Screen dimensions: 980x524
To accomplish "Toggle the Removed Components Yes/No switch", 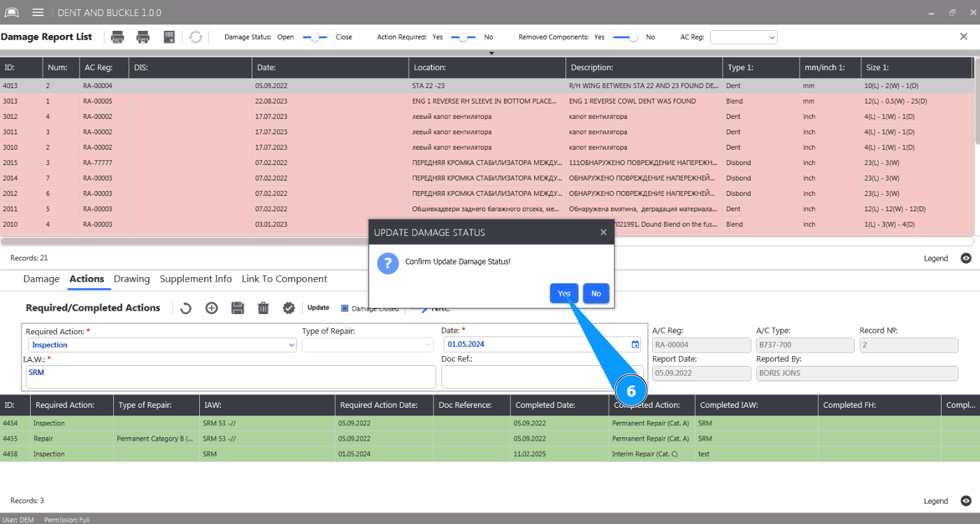I will coord(626,37).
